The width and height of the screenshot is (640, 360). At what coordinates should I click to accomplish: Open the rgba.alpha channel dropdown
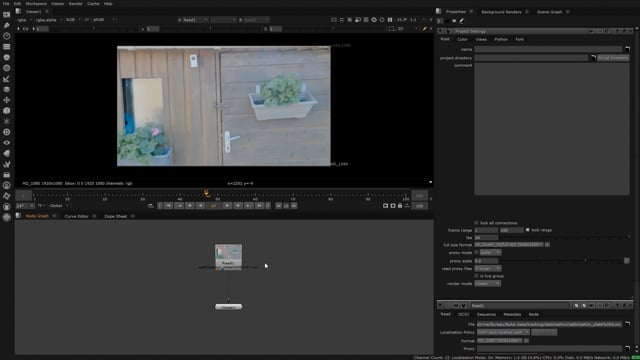click(49, 20)
